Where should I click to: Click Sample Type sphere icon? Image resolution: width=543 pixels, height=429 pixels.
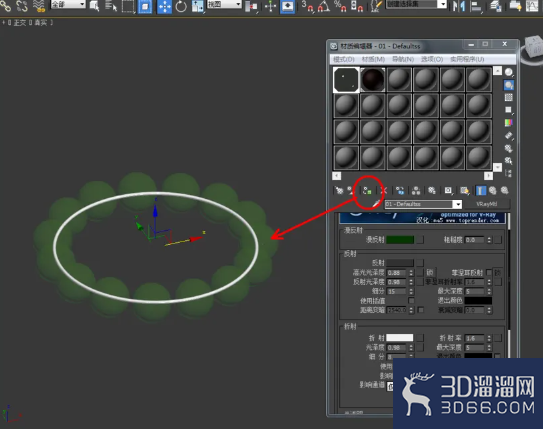point(508,72)
